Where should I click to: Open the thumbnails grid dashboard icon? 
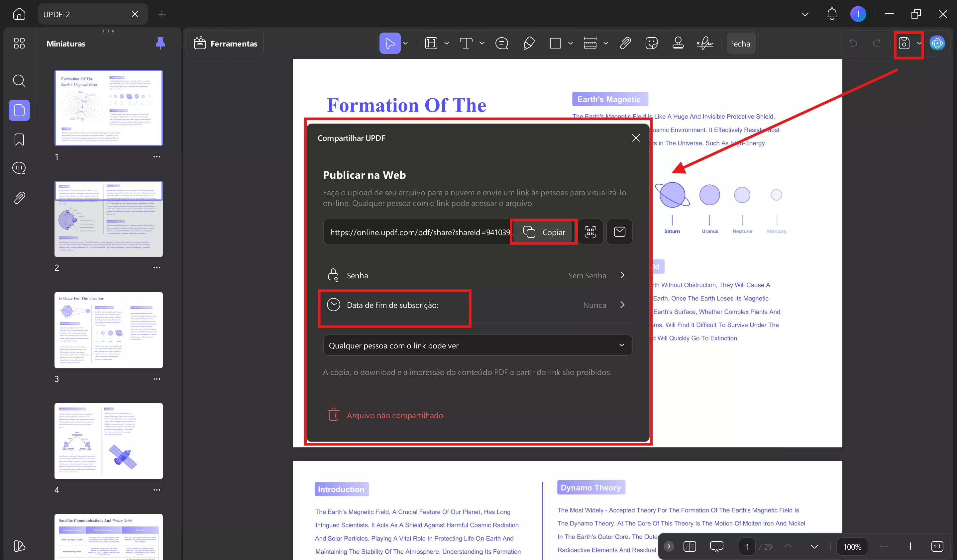(19, 43)
